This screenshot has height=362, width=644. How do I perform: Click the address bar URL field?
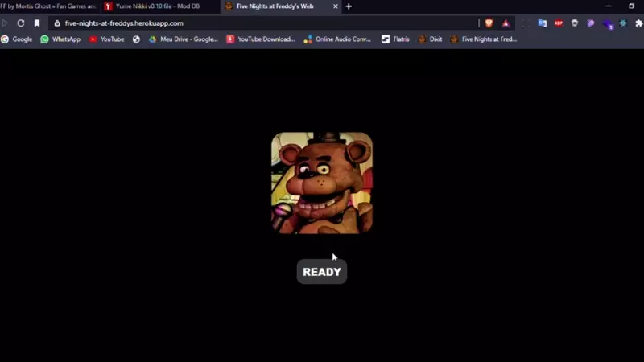point(242,23)
